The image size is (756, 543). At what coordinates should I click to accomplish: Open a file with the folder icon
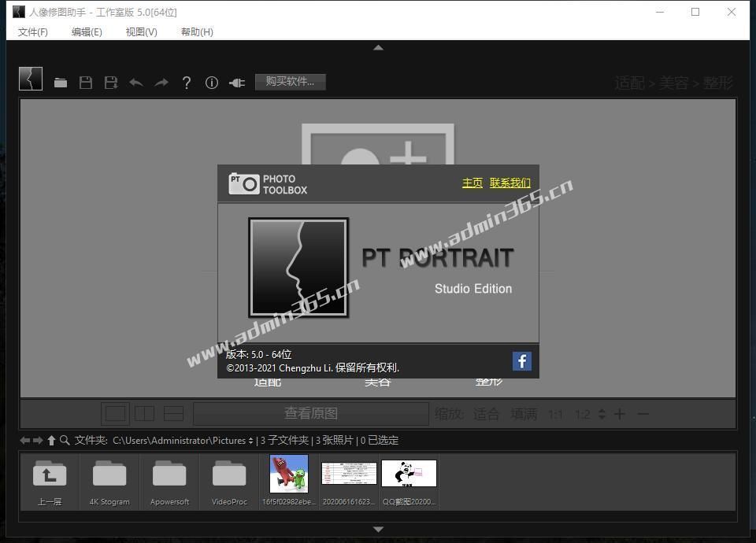pyautogui.click(x=61, y=83)
